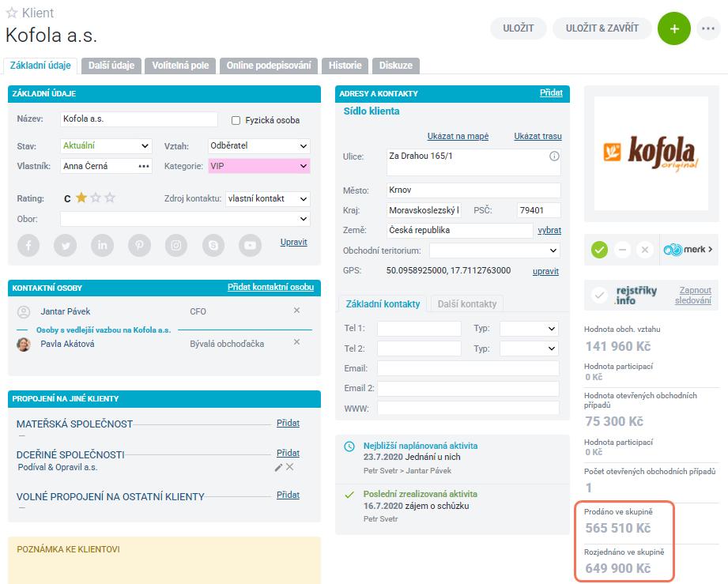The height and width of the screenshot is (584, 728).
Task: Open the Vlastník picker three-dots button
Action: [143, 166]
